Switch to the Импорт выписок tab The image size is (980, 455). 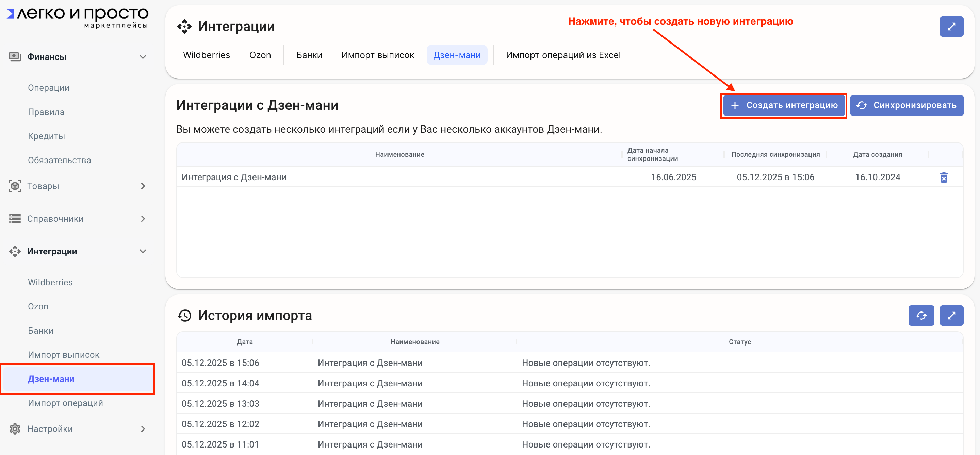click(x=377, y=55)
